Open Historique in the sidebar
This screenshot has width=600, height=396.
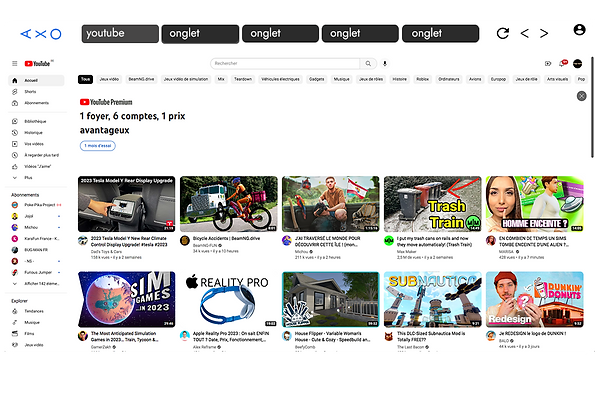click(36, 133)
